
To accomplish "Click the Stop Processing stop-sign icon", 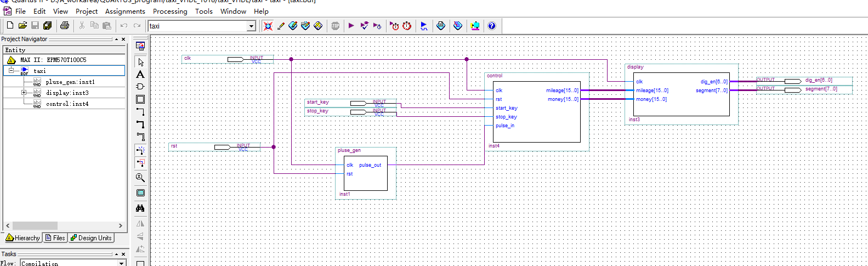I will point(335,25).
